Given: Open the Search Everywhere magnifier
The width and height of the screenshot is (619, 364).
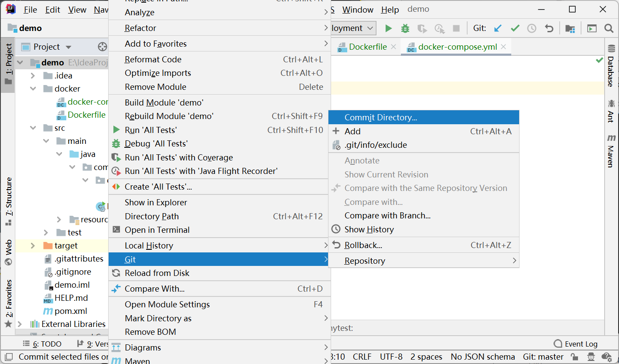Looking at the screenshot, I should tap(609, 28).
